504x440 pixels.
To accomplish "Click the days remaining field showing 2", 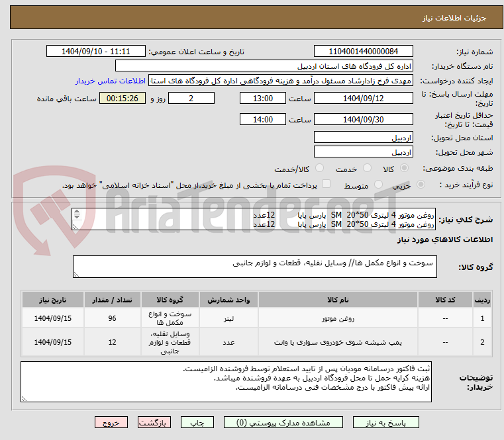I will tap(191, 98).
